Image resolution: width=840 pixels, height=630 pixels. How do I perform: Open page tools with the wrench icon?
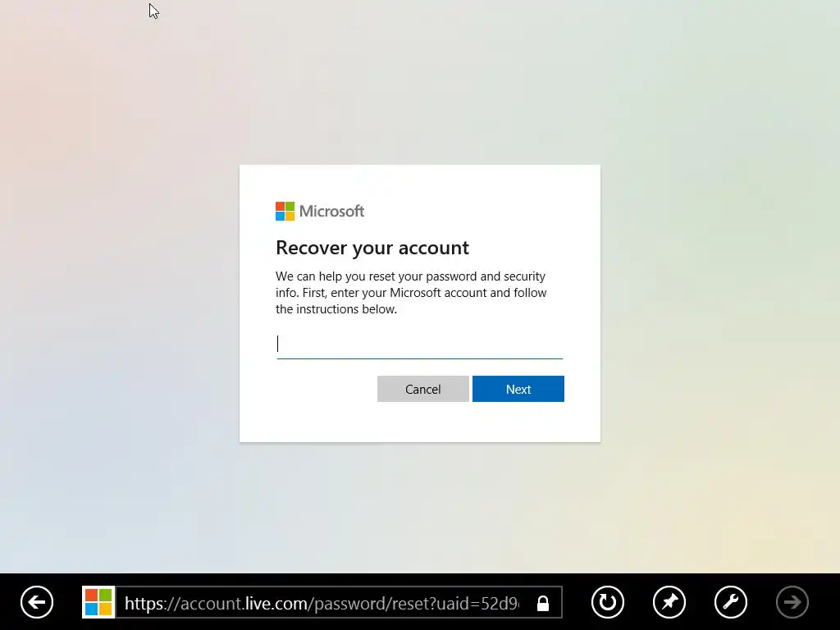[731, 602]
